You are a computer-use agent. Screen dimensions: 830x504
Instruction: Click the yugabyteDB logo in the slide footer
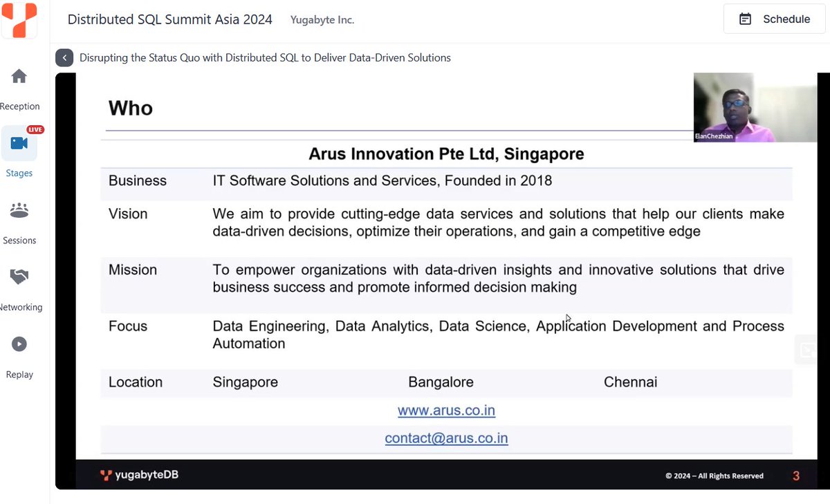[138, 475]
